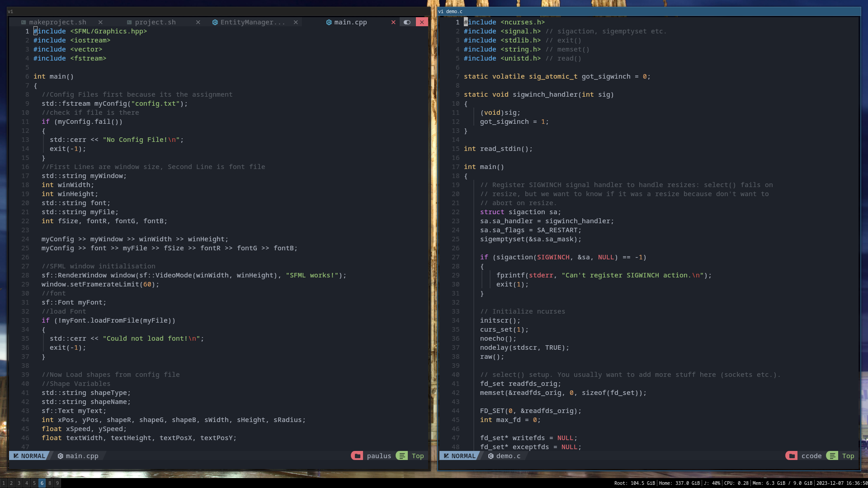Click the date and time in status bar
Screen dimensions: 868x488
tap(841, 483)
